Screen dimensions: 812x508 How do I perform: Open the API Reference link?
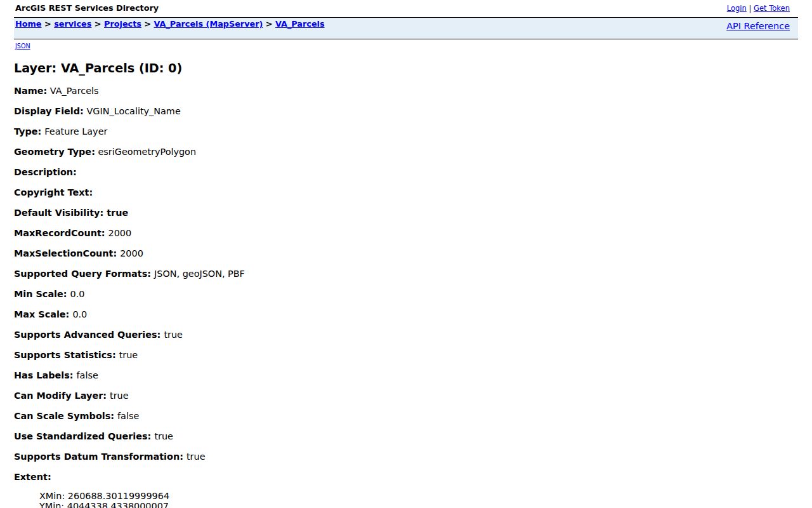(758, 26)
